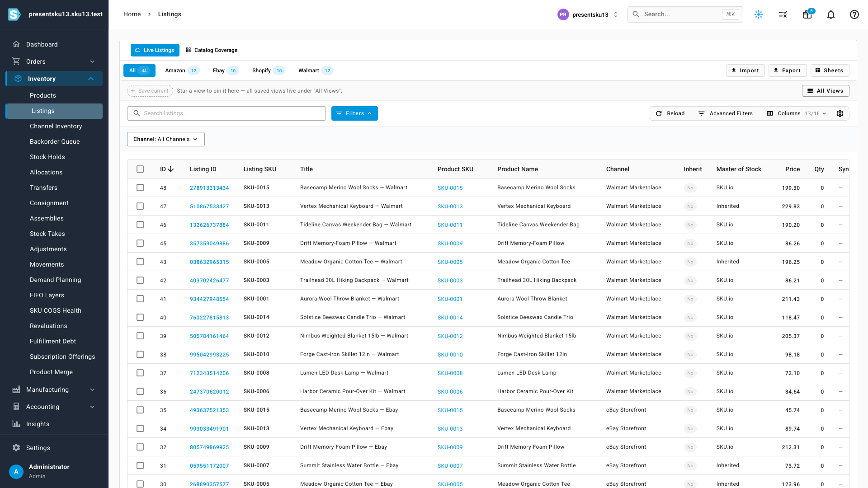This screenshot has width=868, height=488.
Task: Open the notifications bell
Action: pyautogui.click(x=831, y=14)
